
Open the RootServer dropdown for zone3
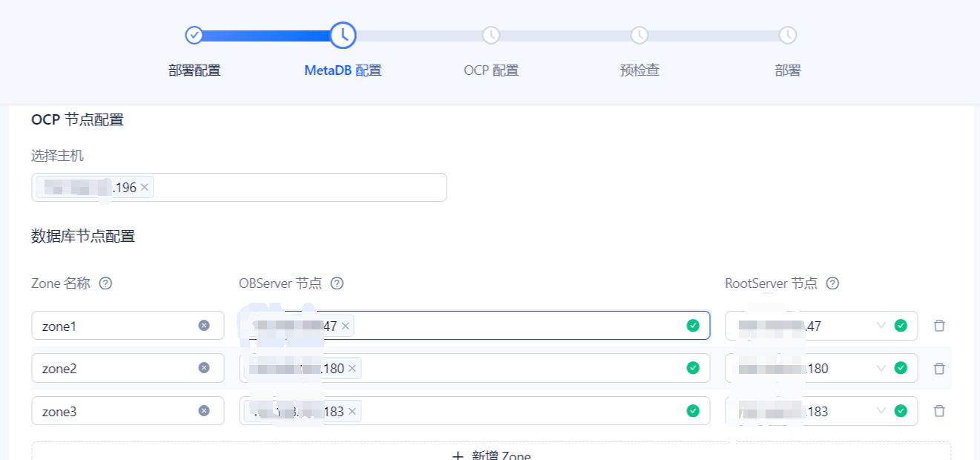click(x=821, y=411)
